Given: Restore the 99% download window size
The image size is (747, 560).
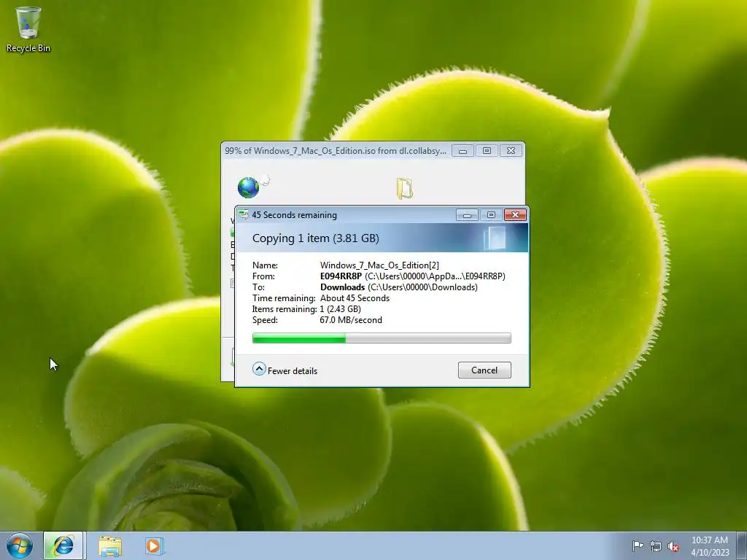Looking at the screenshot, I should [487, 151].
